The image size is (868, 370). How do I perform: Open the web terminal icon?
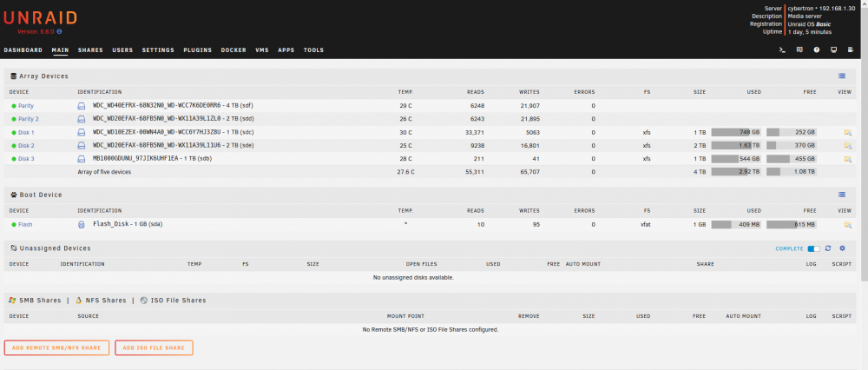coord(782,50)
